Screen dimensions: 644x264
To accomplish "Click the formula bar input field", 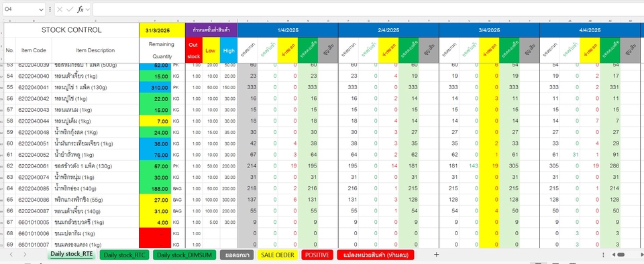I will [368, 9].
